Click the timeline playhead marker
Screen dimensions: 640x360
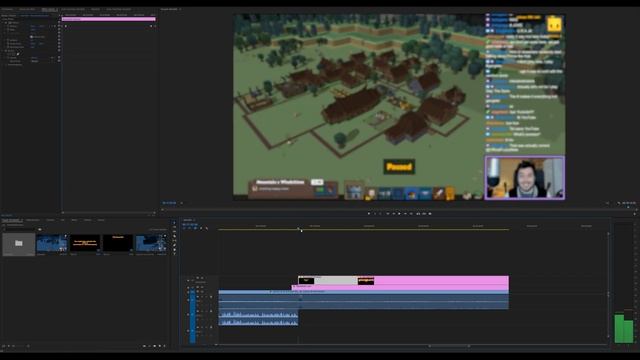pyautogui.click(x=299, y=229)
